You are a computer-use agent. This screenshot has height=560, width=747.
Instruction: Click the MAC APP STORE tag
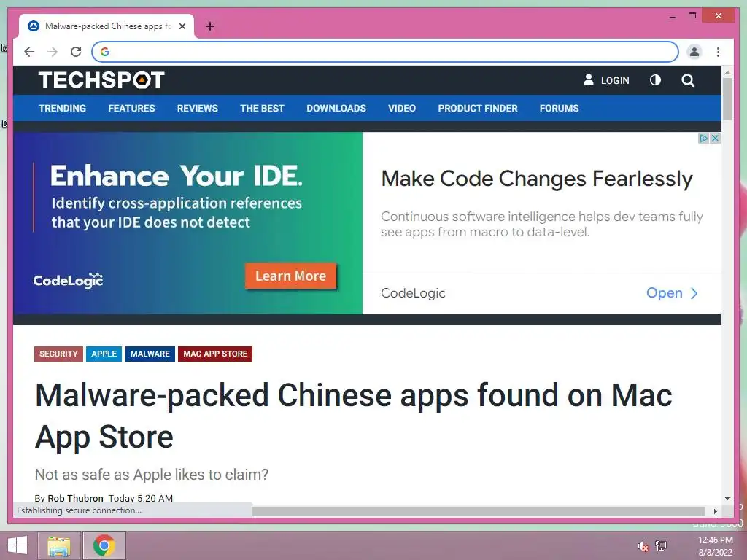click(215, 354)
